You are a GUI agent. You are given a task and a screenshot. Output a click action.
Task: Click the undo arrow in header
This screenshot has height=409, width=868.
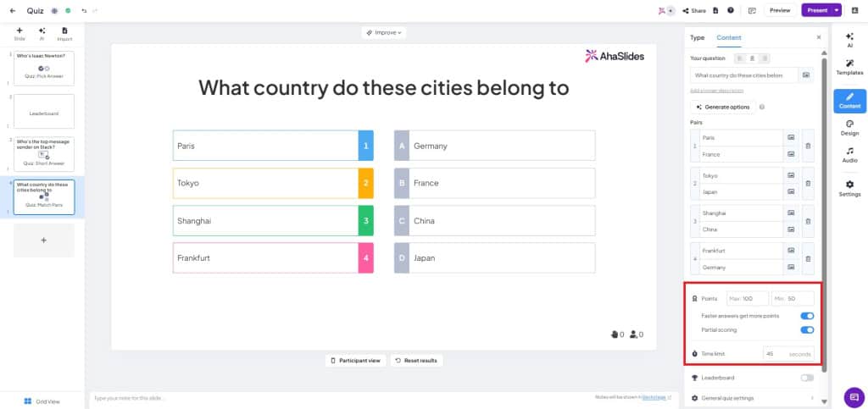pos(84,10)
